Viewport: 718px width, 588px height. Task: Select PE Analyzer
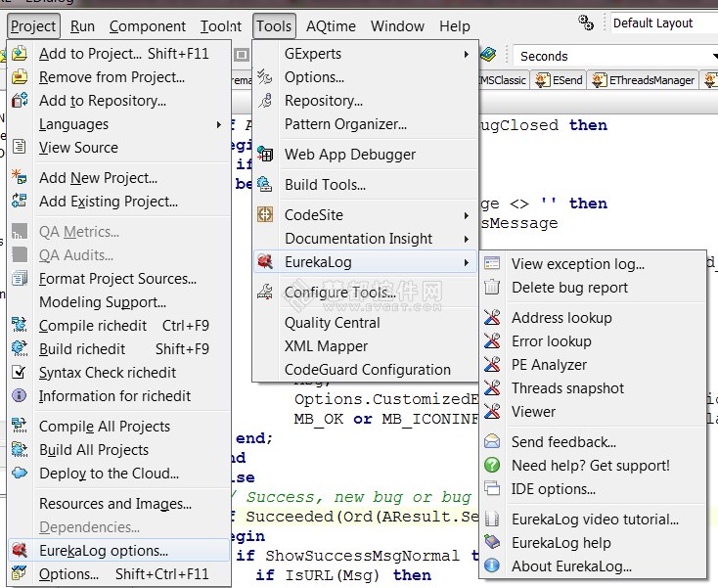[593, 365]
